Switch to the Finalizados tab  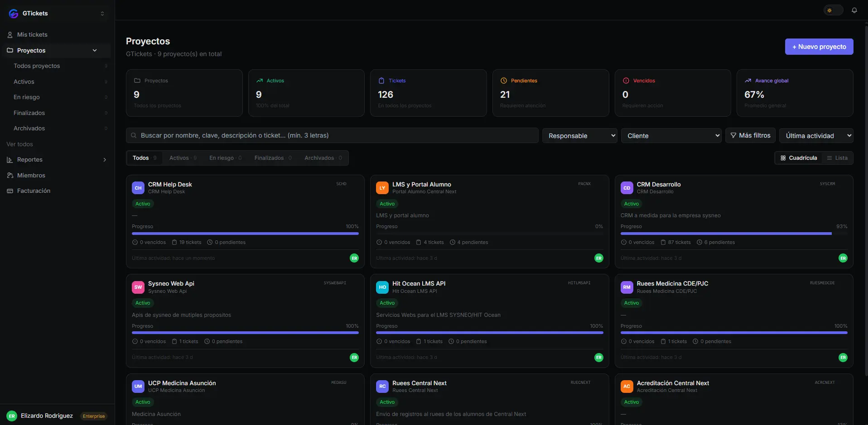point(273,158)
